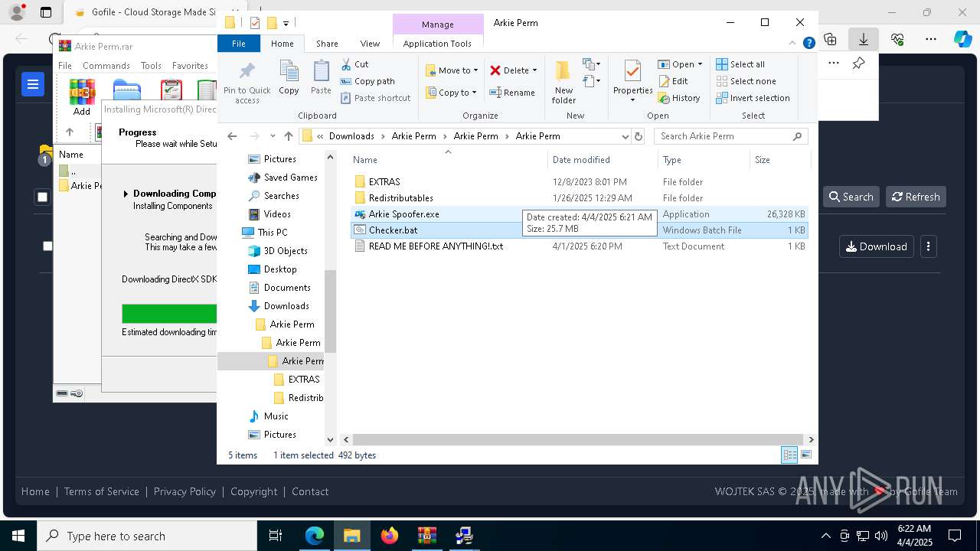Screen dimensions: 980x551
Task: Open the Open button dropdown arrow
Action: [700, 64]
